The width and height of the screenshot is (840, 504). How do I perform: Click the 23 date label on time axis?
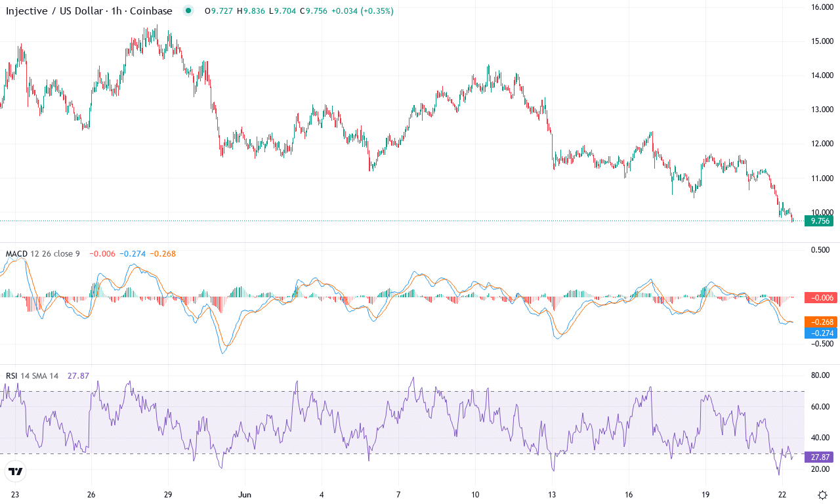click(16, 494)
